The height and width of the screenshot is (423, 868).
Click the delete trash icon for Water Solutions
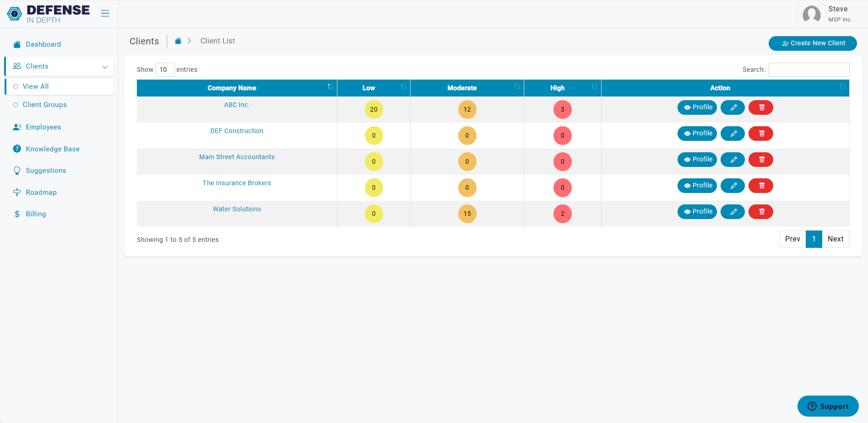760,212
